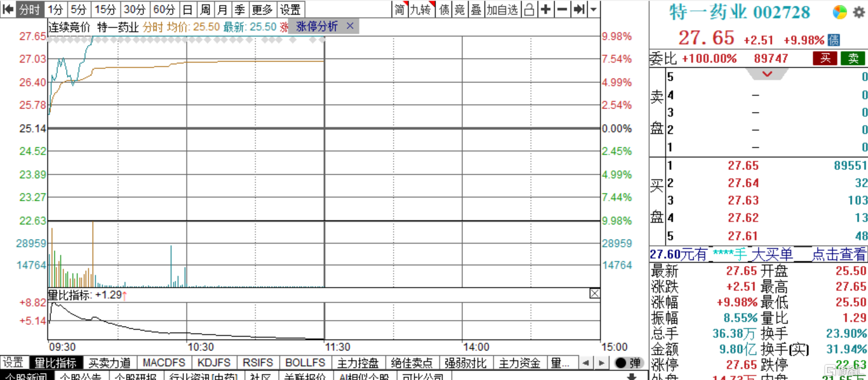Click the 债 toolbar icon

coord(444,9)
